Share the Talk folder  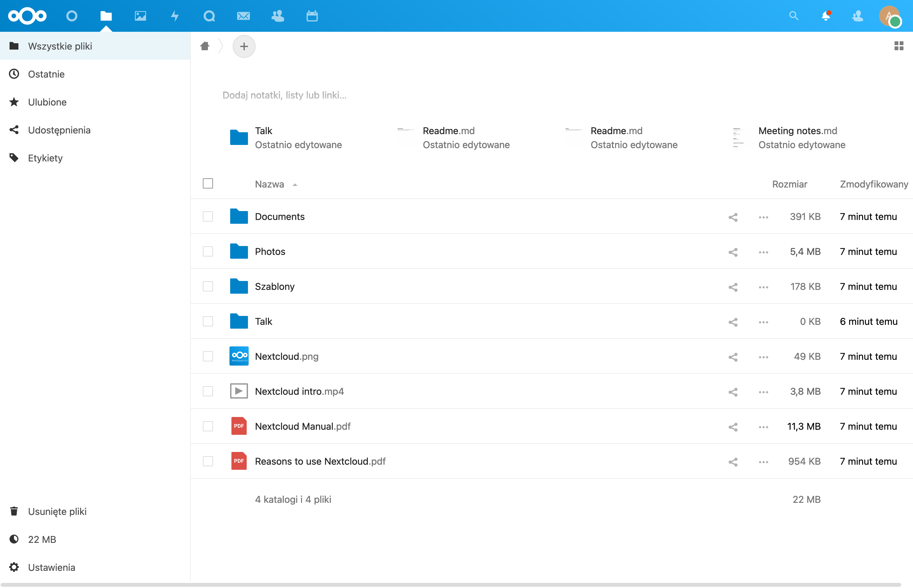(x=733, y=322)
